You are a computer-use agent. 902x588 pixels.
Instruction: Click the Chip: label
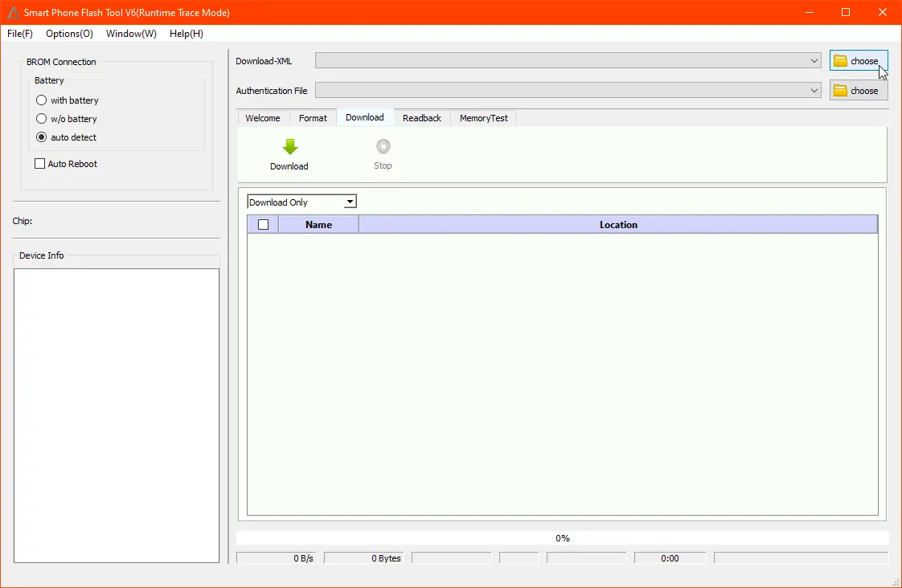click(23, 221)
